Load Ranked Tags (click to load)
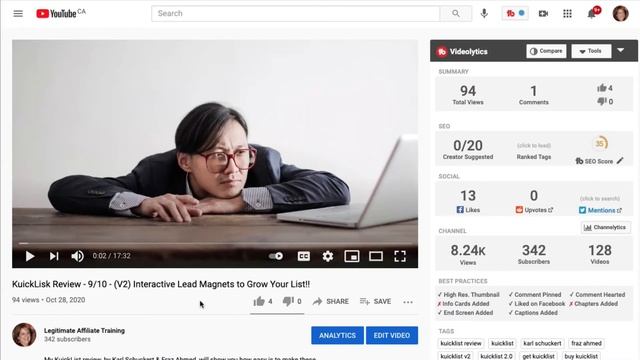Image resolution: width=640 pixels, height=360 pixels. [x=534, y=146]
